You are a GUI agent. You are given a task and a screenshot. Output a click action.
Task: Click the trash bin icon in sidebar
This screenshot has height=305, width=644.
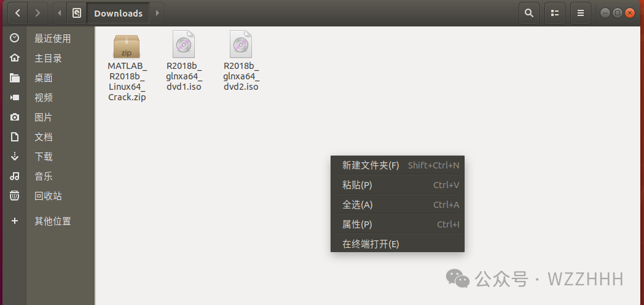(x=14, y=196)
